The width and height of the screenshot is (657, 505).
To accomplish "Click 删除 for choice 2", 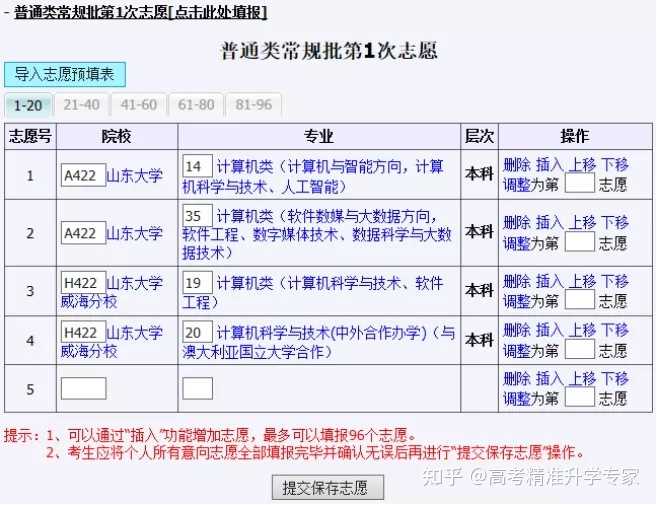I will point(517,222).
